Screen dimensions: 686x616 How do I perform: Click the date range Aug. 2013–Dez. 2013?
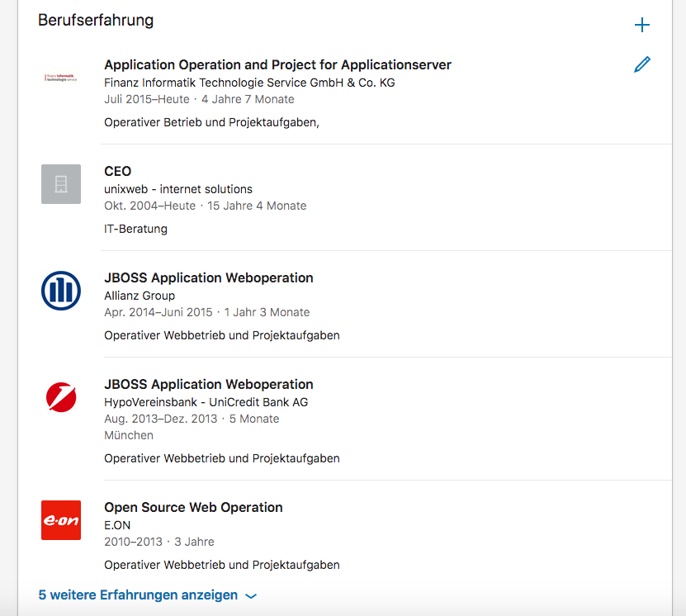[x=161, y=419]
